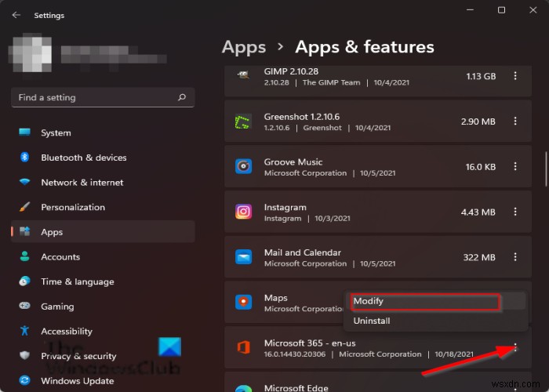This screenshot has width=549, height=392.
Task: Open Bluetooth & devices settings
Action: pyautogui.click(x=83, y=158)
